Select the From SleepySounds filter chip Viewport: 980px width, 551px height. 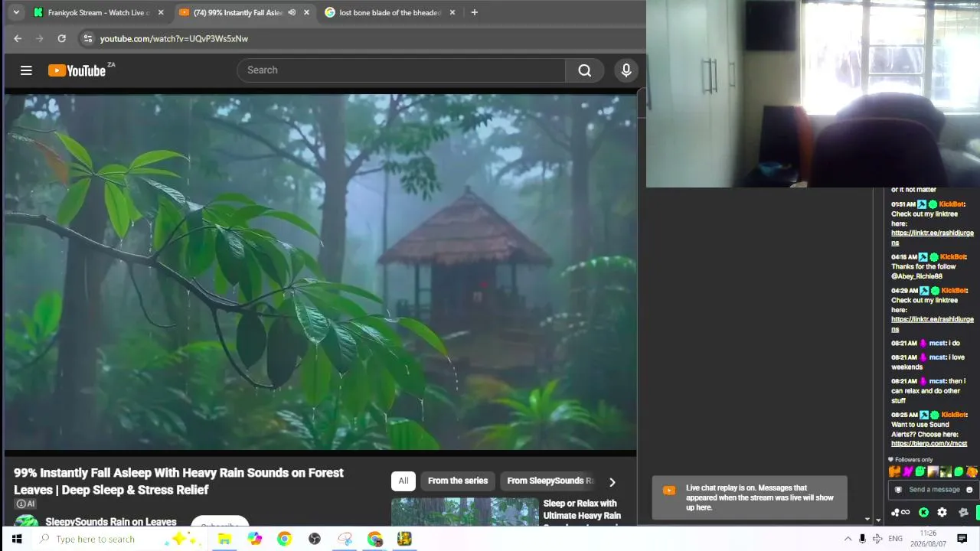(550, 481)
